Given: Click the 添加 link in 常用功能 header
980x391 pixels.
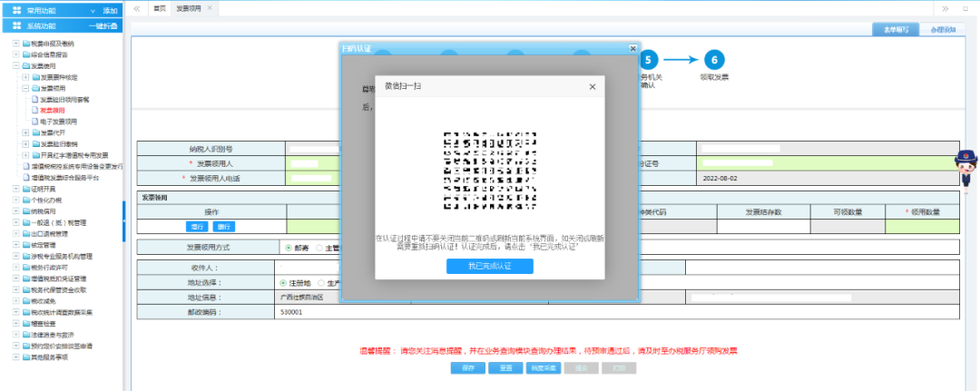Looking at the screenshot, I should pyautogui.click(x=110, y=11).
